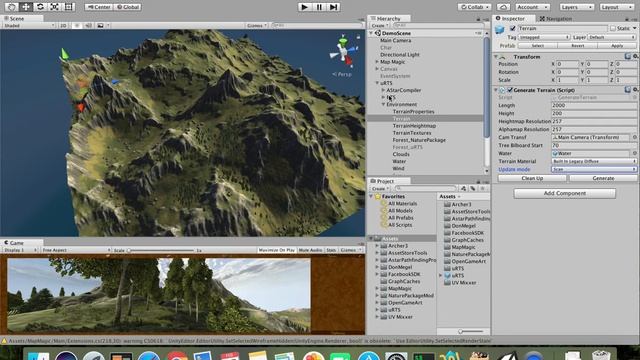This screenshot has height=360, width=640.
Task: Click object picker for Water field
Action: pos(635,153)
